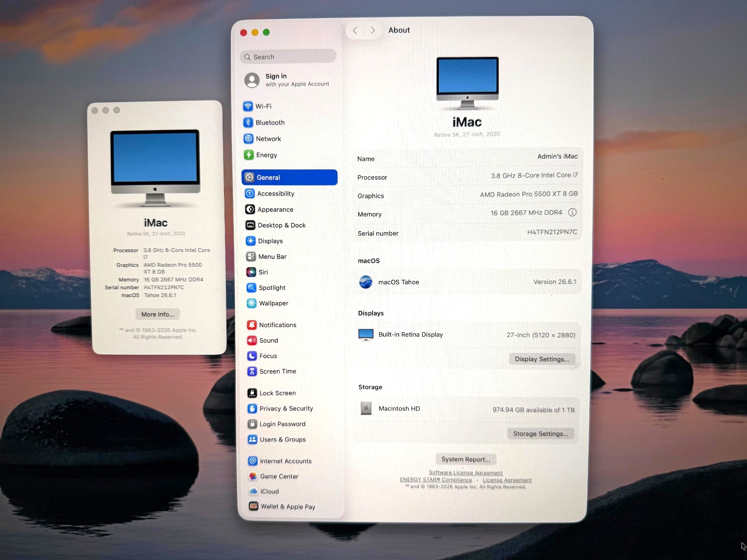
Task: Click "16 GB 2667 MHz DDR4" in the About pane
Action: click(526, 213)
